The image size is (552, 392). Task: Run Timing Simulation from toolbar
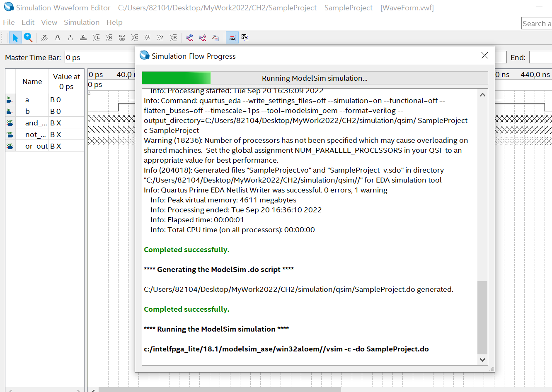[203, 38]
